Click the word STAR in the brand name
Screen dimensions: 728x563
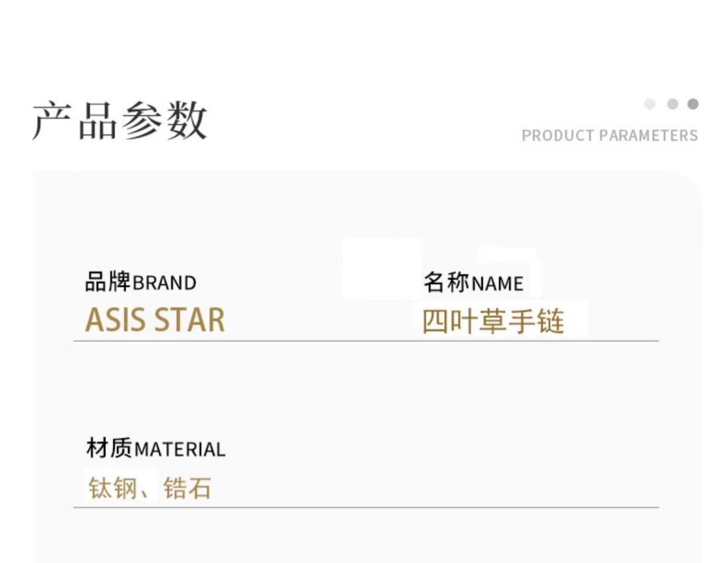189,320
